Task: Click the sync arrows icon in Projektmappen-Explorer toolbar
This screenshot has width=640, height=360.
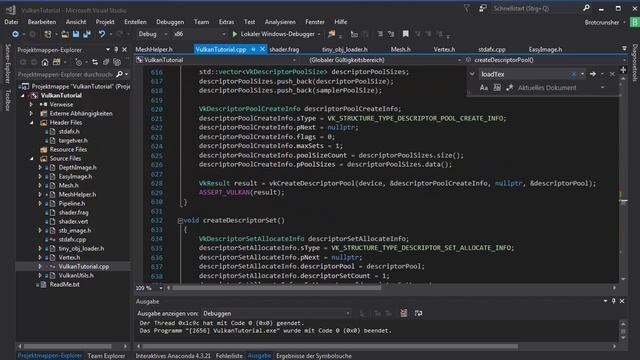Action: pos(95,62)
